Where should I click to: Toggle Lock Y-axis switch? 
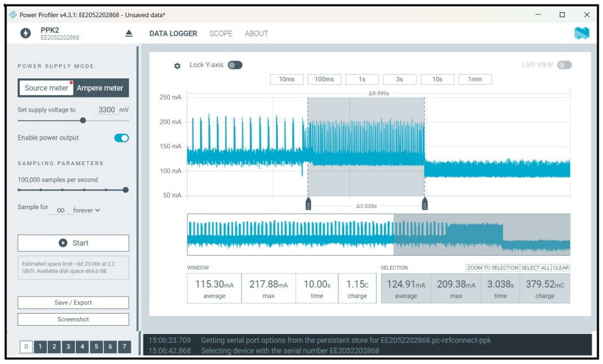235,65
